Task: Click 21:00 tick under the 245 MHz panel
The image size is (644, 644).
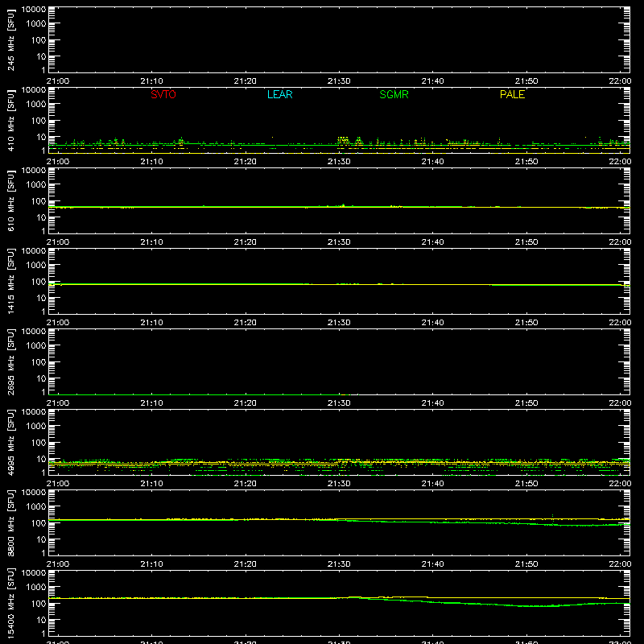Action: pos(58,81)
